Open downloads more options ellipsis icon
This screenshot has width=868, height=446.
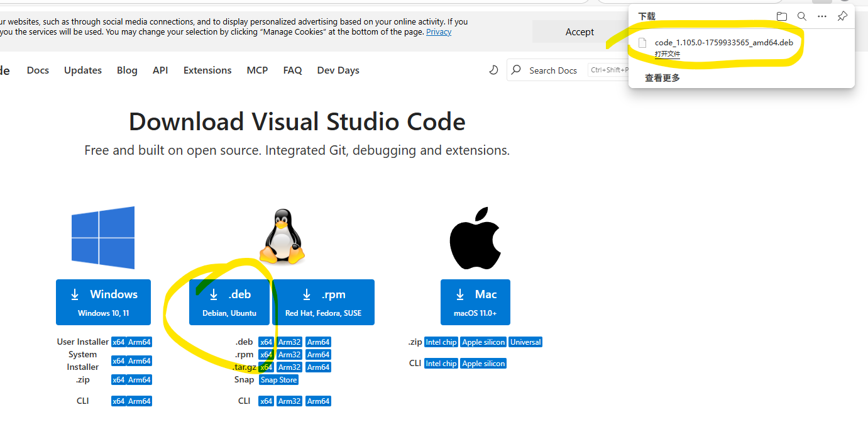click(821, 16)
